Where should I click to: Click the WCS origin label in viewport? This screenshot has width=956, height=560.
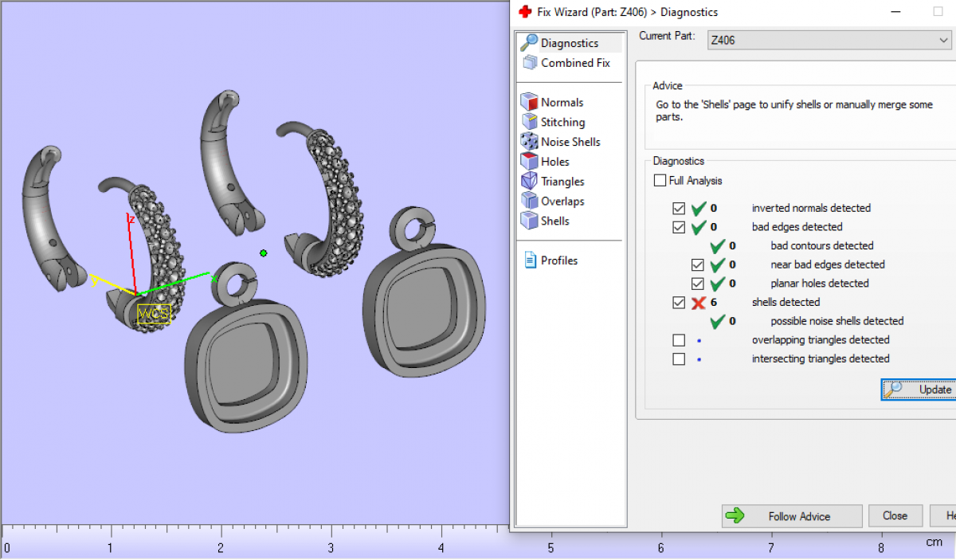tap(154, 314)
